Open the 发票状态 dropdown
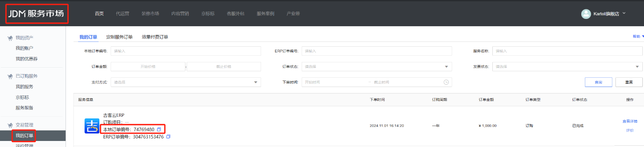Image resolution: width=644 pixels, height=147 pixels. [x=567, y=67]
